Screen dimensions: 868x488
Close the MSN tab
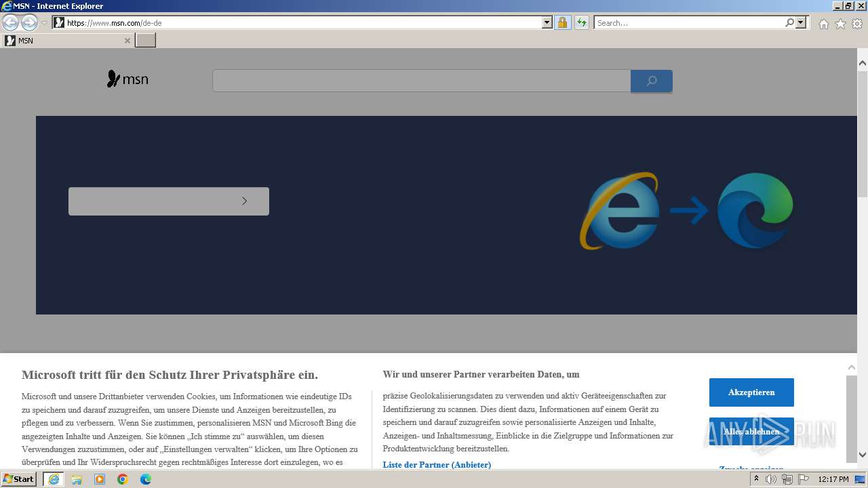127,41
